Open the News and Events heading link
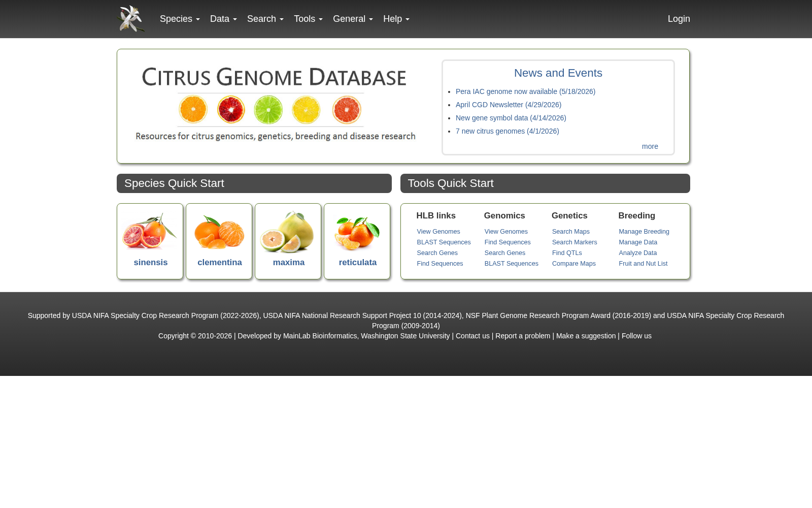 (558, 73)
